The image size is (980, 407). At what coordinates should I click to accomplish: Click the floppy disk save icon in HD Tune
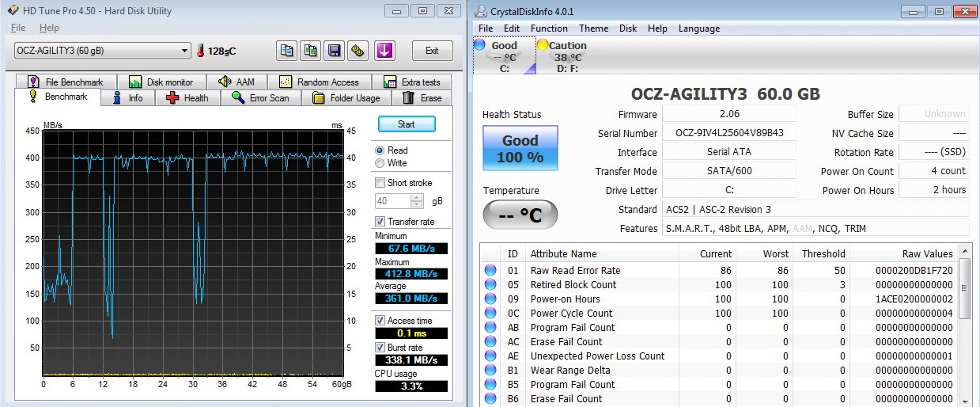[335, 51]
